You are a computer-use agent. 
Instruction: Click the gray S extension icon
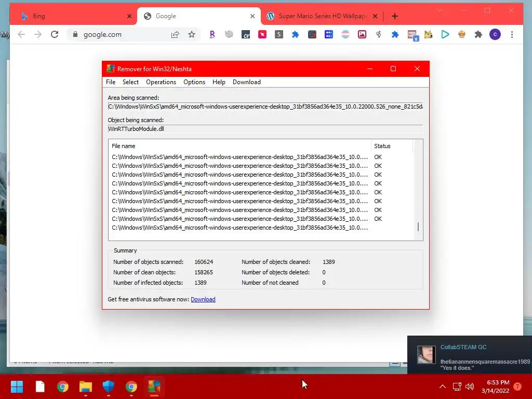point(279,34)
